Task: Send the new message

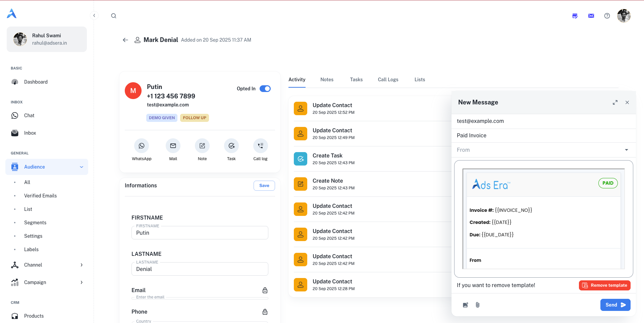Action: coord(615,305)
